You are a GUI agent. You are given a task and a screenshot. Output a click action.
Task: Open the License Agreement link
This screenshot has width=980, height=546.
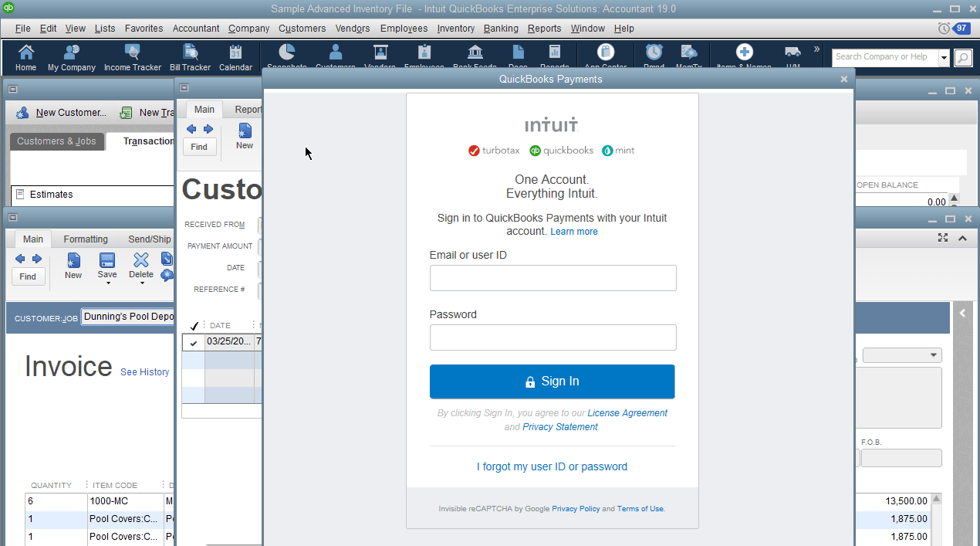627,413
